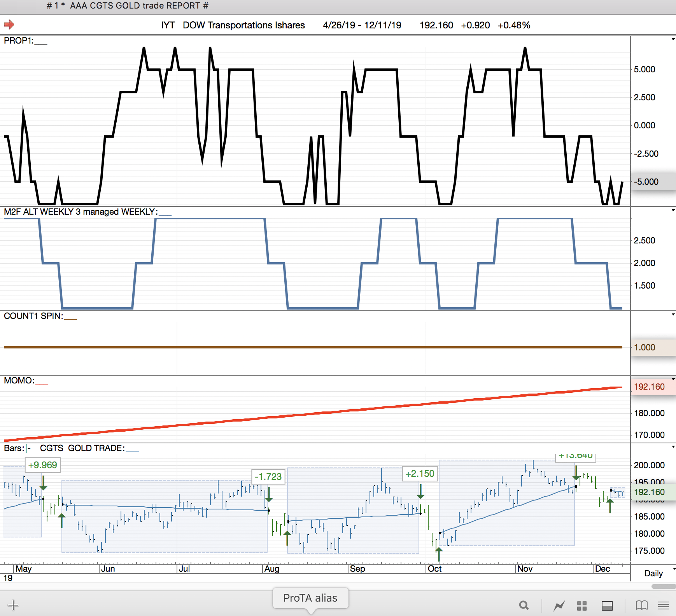Select the chart line view icon
The width and height of the screenshot is (676, 616).
559,605
